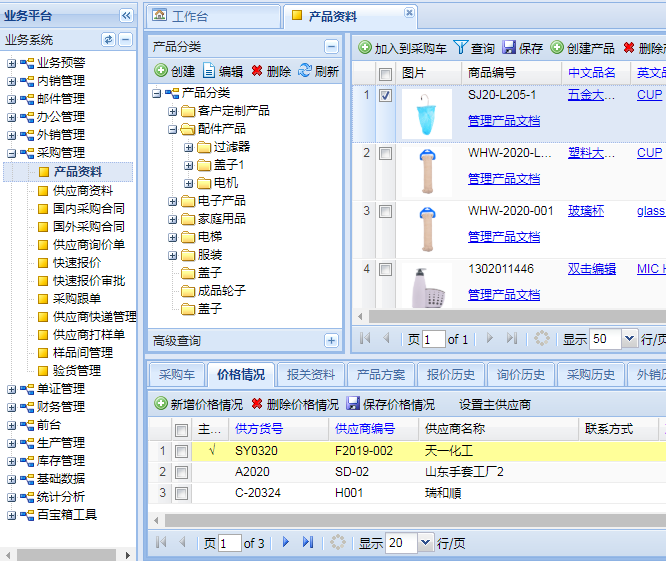Click 保存价格情况 save icon
This screenshot has height=561, width=666.
353,404
